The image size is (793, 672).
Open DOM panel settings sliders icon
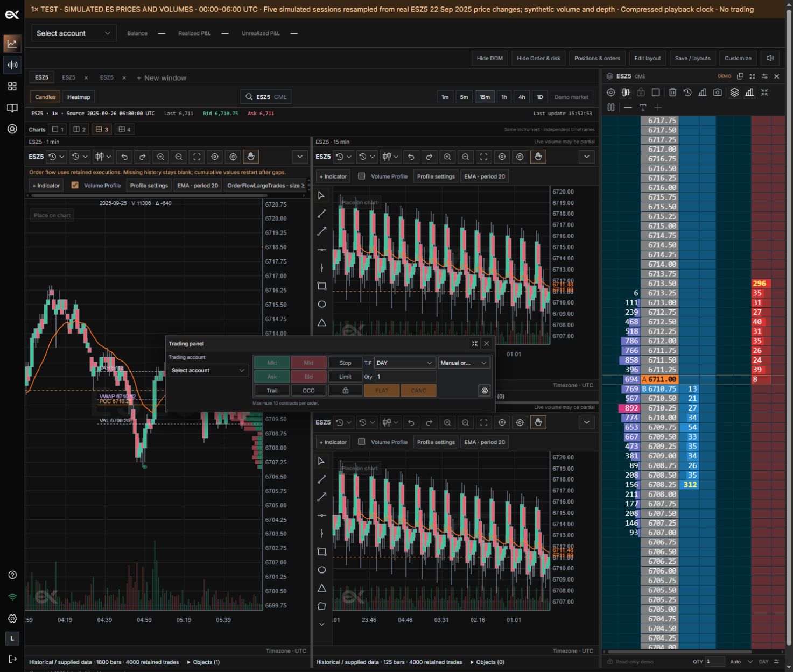coord(764,76)
